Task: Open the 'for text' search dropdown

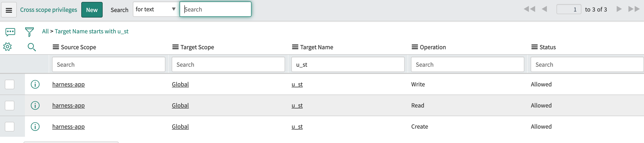Action: pos(156,10)
